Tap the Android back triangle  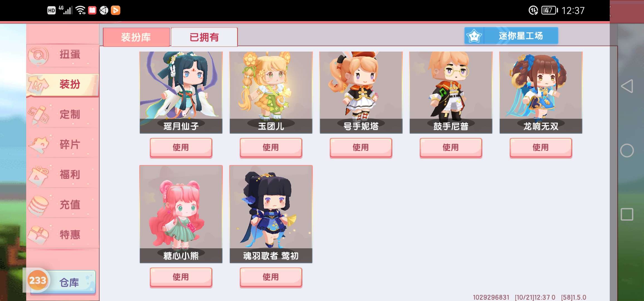[627, 86]
